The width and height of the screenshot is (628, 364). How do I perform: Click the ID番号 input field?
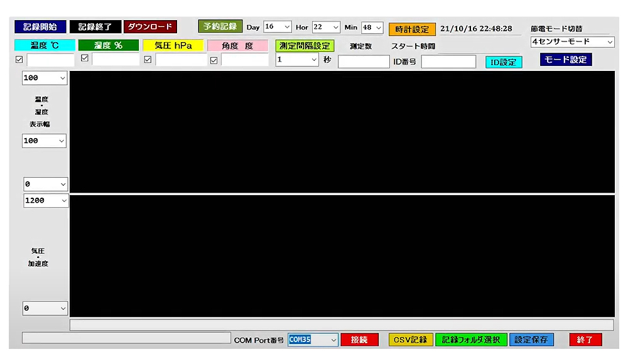(448, 62)
